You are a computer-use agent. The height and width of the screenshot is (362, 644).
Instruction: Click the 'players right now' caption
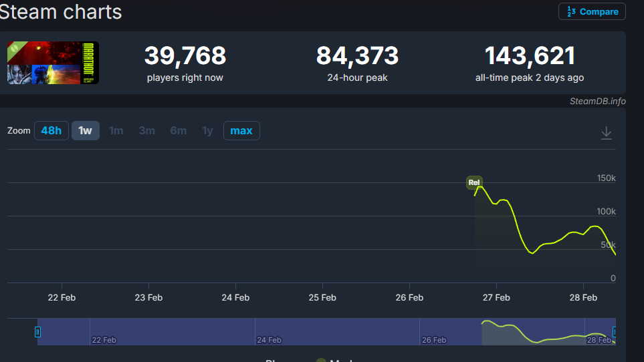(x=185, y=78)
